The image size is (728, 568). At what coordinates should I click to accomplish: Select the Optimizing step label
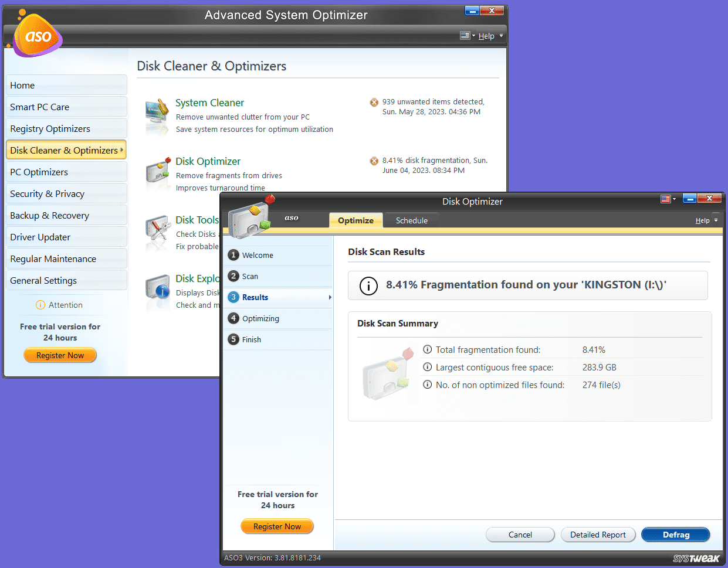260,318
